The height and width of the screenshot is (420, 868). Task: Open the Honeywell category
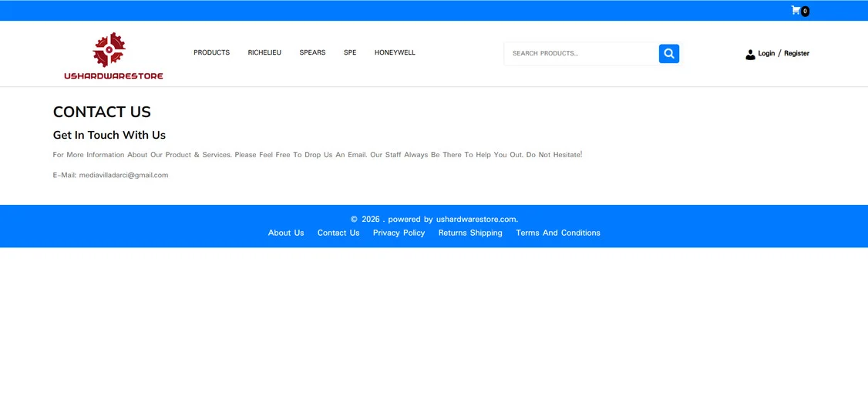point(395,52)
